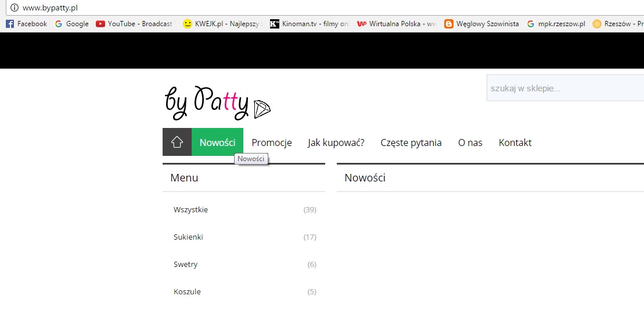This screenshot has height=310, width=644.
Task: Click the szukaj w sklepie search field
Action: tap(565, 88)
